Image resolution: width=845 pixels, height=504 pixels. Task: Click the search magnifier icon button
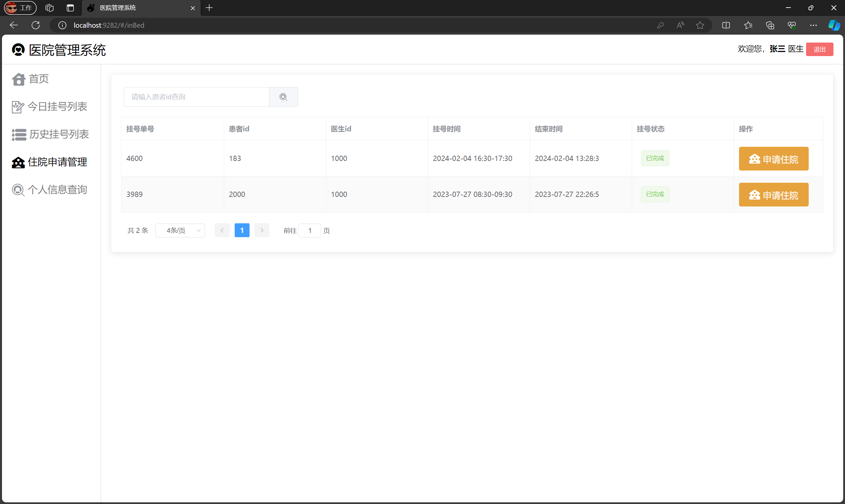point(283,97)
